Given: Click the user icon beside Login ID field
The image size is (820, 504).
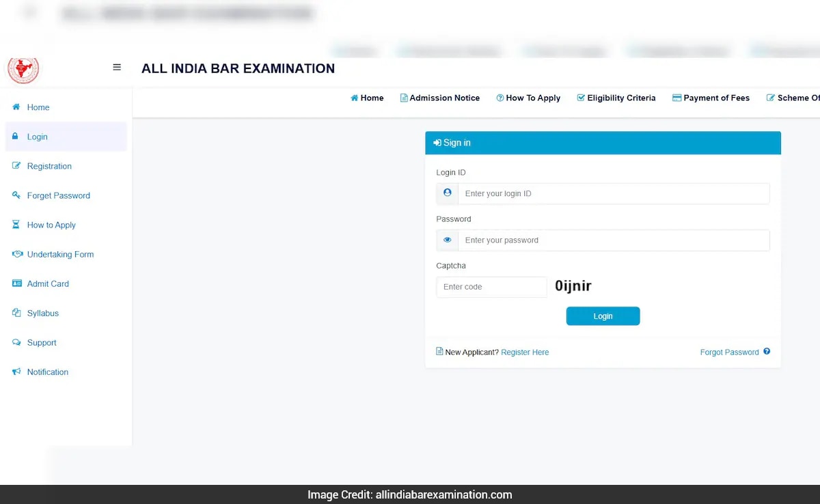Looking at the screenshot, I should coord(446,193).
